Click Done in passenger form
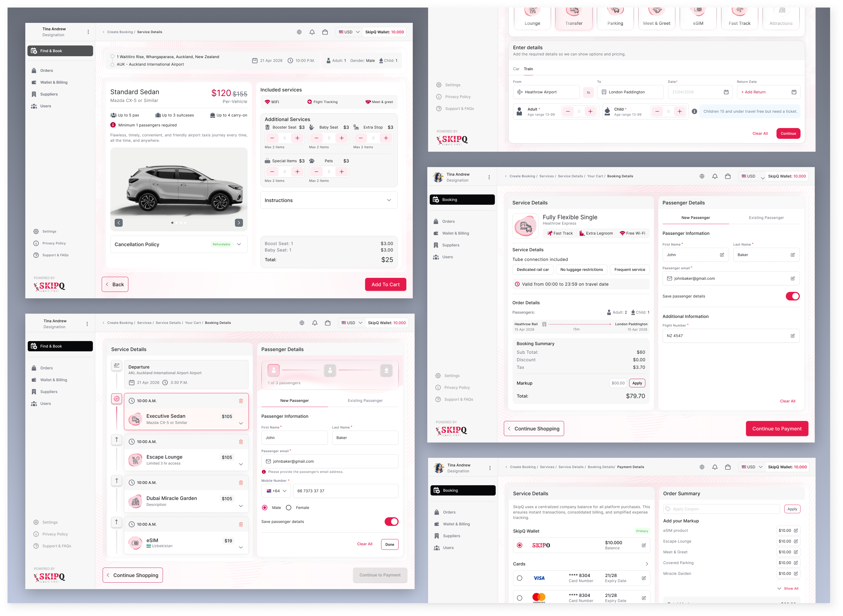 389,544
